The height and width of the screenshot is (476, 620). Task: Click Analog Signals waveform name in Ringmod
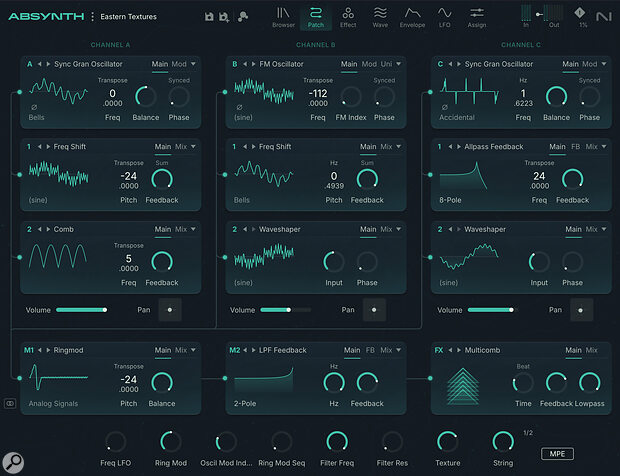pyautogui.click(x=53, y=404)
